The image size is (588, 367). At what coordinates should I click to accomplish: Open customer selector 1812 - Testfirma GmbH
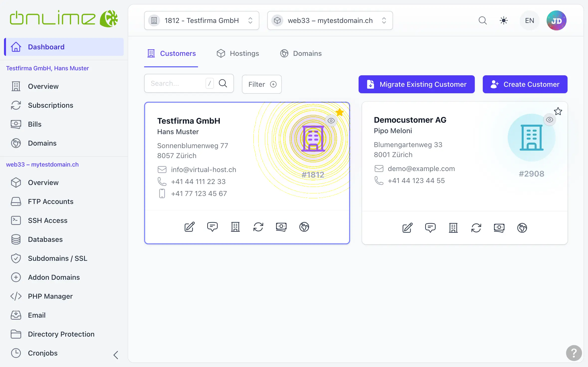(x=202, y=20)
